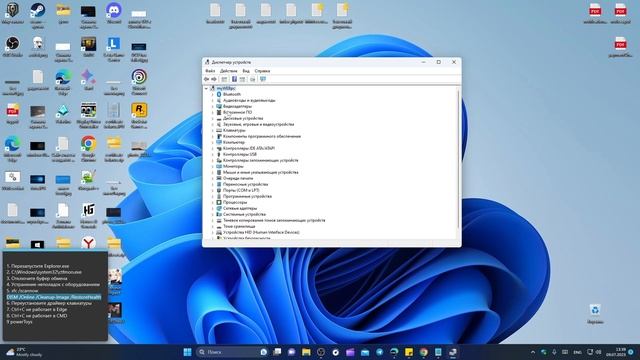Click '7. Ctrl+C не работает в Edge' line
The width and height of the screenshot is (640, 360).
pyautogui.click(x=37, y=309)
